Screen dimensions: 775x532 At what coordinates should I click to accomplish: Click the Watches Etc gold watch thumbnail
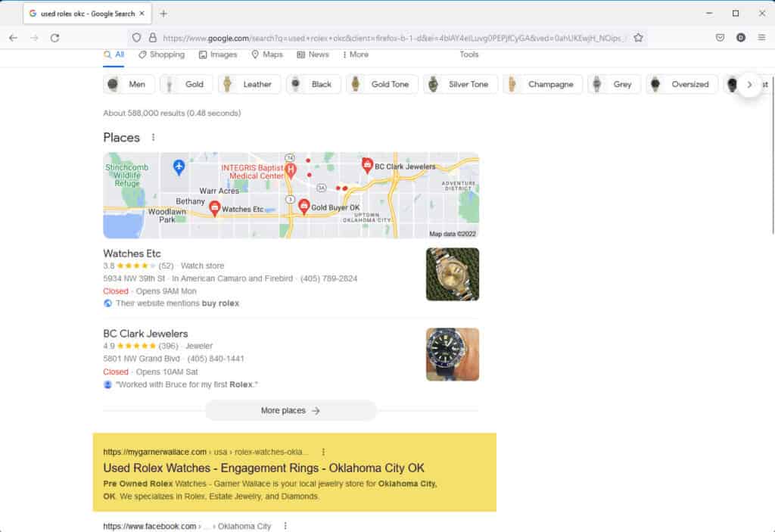tap(453, 275)
